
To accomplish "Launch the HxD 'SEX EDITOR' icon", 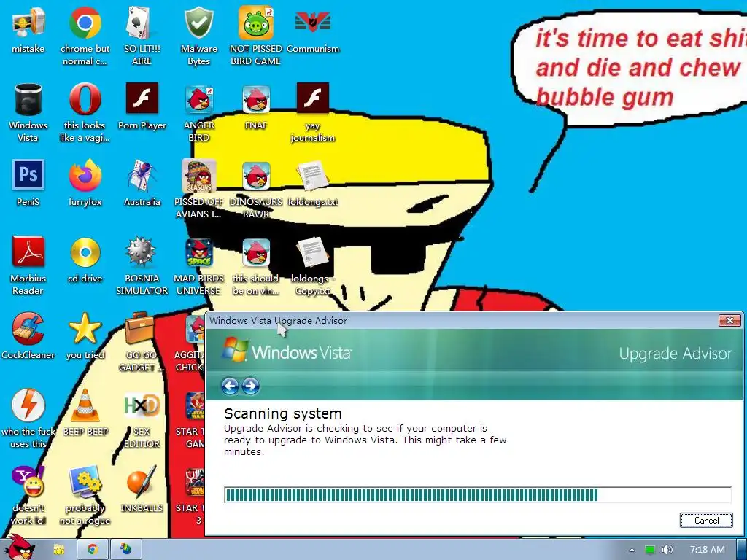I will coord(142,405).
